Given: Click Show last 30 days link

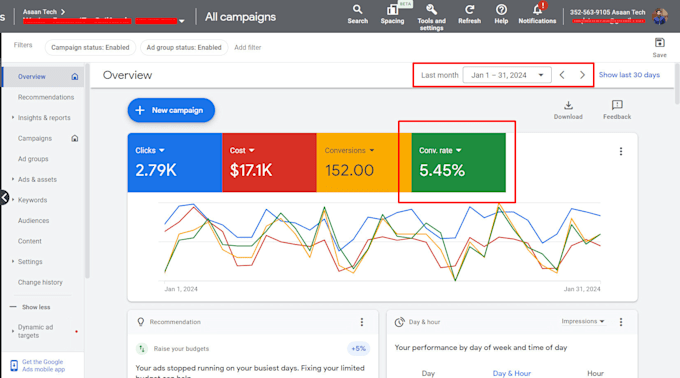Looking at the screenshot, I should (x=629, y=75).
